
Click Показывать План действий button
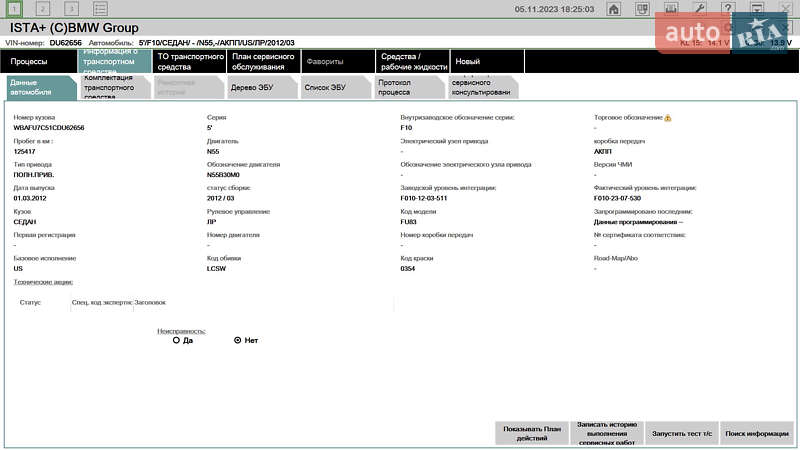(532, 433)
